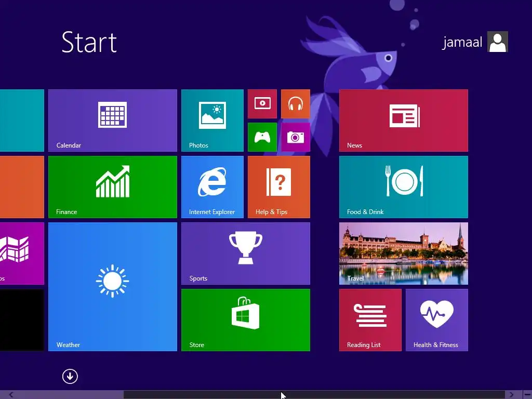Open jamaal user account menu
Image resolution: width=532 pixels, height=399 pixels.
[475, 42]
